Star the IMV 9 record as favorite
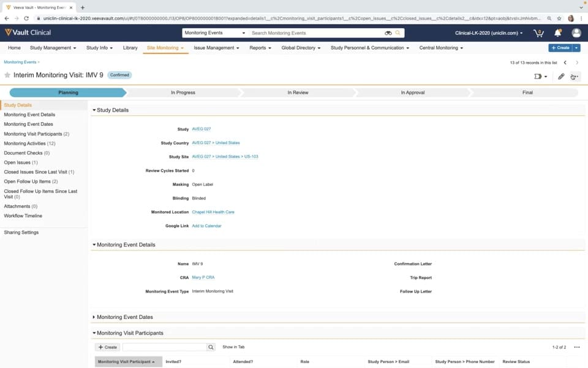Screen dimensions: 588x368 click(7, 75)
